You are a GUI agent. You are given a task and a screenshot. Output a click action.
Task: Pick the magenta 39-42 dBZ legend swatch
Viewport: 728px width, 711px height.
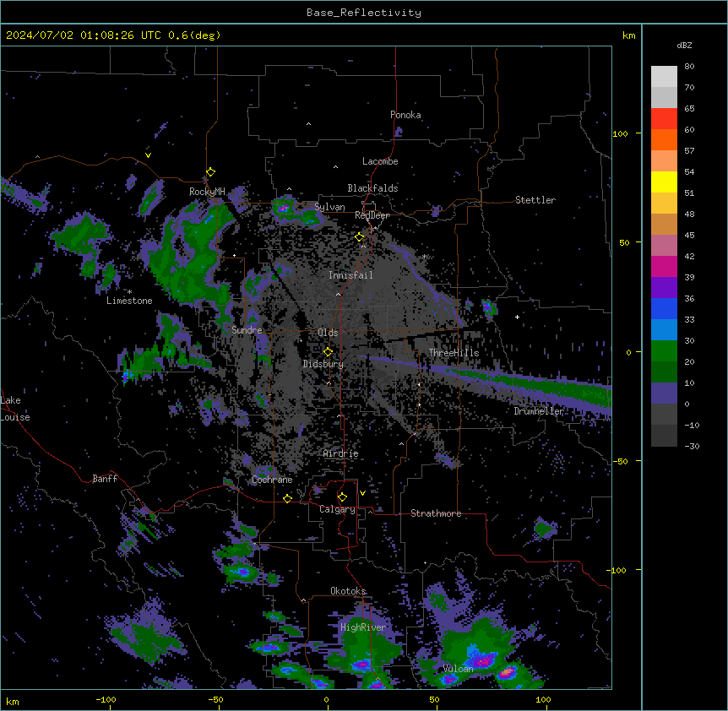tap(664, 266)
